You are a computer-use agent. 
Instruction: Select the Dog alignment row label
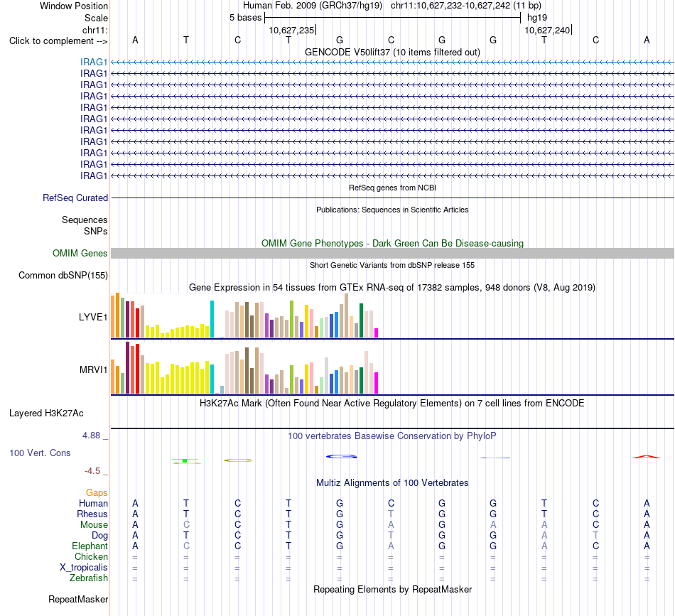tap(99, 536)
